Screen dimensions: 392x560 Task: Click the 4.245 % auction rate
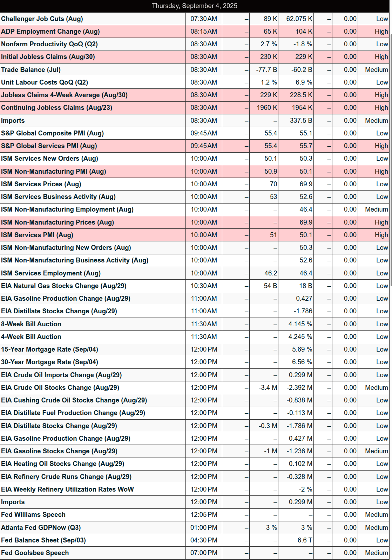click(300, 337)
